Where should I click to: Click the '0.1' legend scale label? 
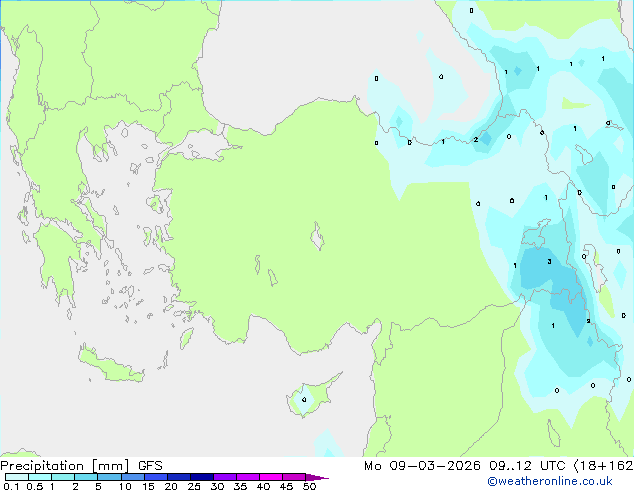[x=11, y=486]
